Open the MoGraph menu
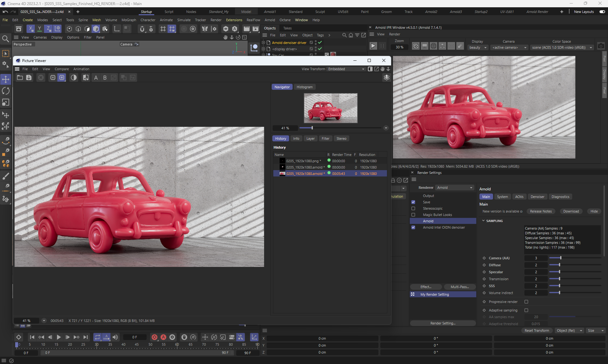 click(129, 20)
